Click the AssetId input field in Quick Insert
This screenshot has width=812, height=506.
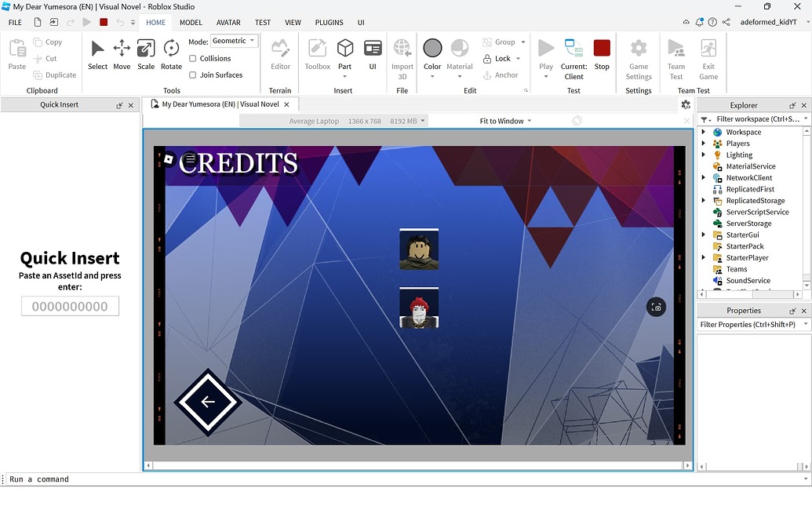[x=69, y=306]
